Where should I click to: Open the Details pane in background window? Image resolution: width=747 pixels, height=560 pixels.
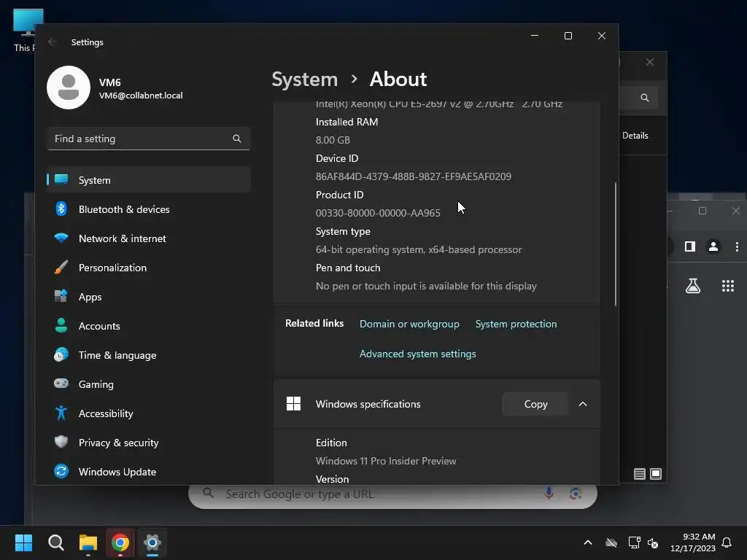(635, 135)
